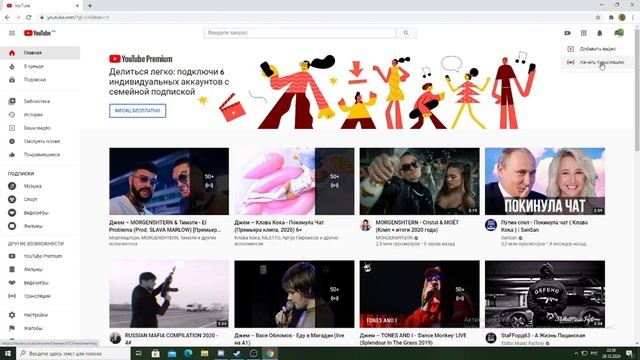Click the address bar URL

point(78,18)
